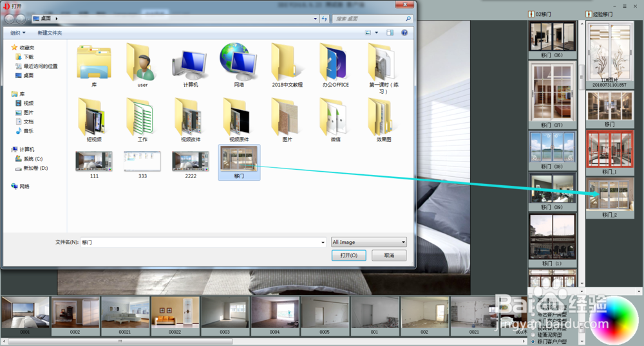Select the 移门 (08) door thumbnail

tap(552, 150)
